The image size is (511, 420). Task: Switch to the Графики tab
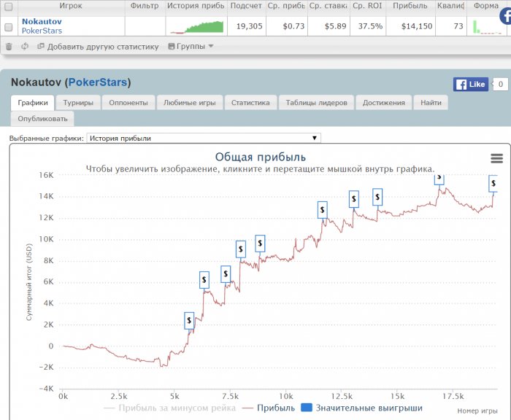[33, 103]
